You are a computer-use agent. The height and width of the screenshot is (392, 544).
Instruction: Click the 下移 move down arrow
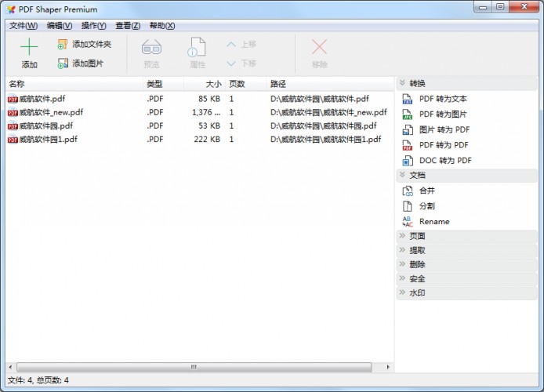pyautogui.click(x=231, y=64)
